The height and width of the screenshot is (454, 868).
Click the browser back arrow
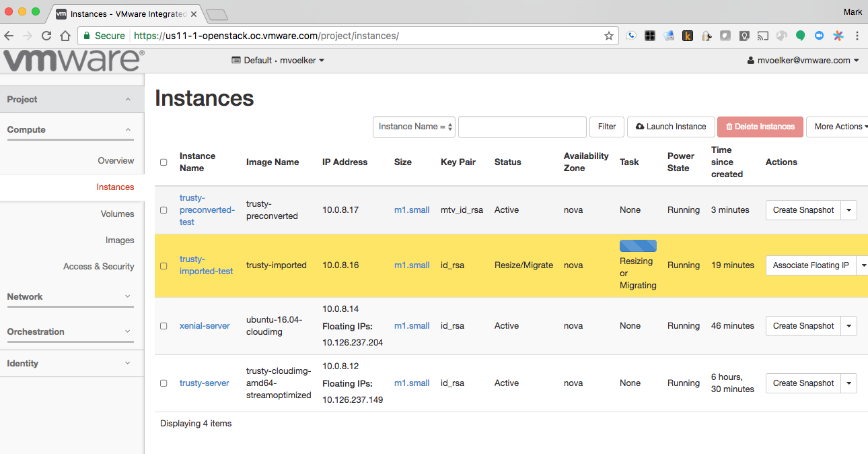9,36
